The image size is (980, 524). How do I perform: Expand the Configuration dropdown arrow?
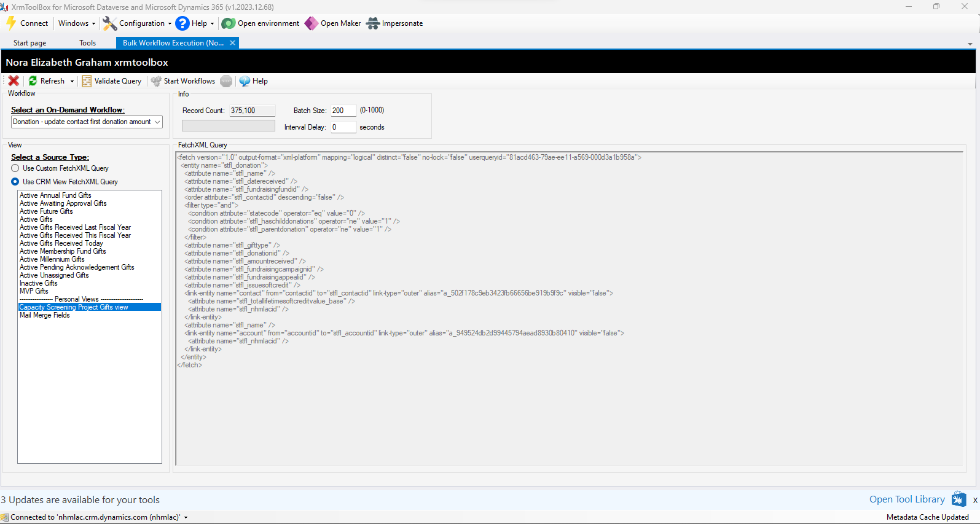(x=170, y=23)
